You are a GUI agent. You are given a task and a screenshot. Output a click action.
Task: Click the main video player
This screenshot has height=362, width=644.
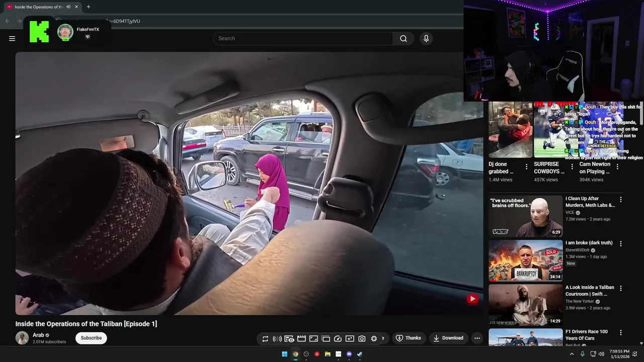click(x=249, y=184)
